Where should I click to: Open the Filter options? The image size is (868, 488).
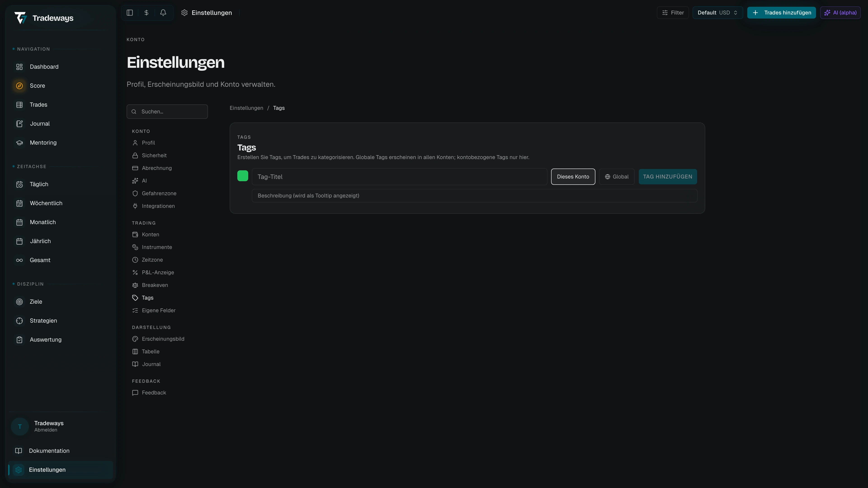point(672,13)
